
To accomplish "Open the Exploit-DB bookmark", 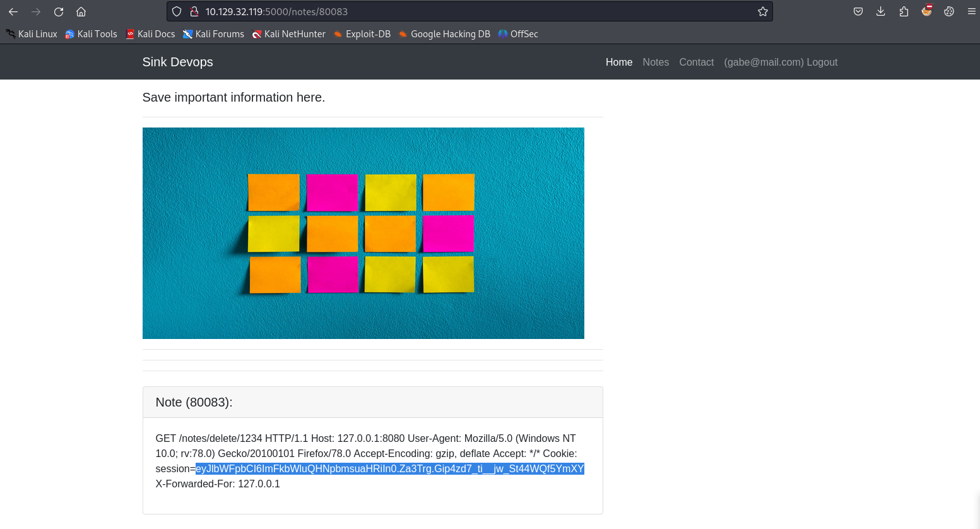I will pyautogui.click(x=362, y=34).
